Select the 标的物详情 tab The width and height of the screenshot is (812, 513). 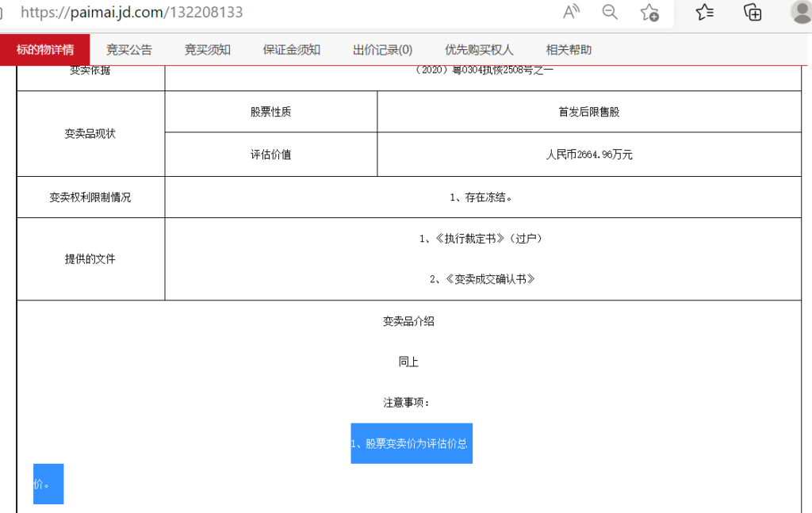pos(45,50)
